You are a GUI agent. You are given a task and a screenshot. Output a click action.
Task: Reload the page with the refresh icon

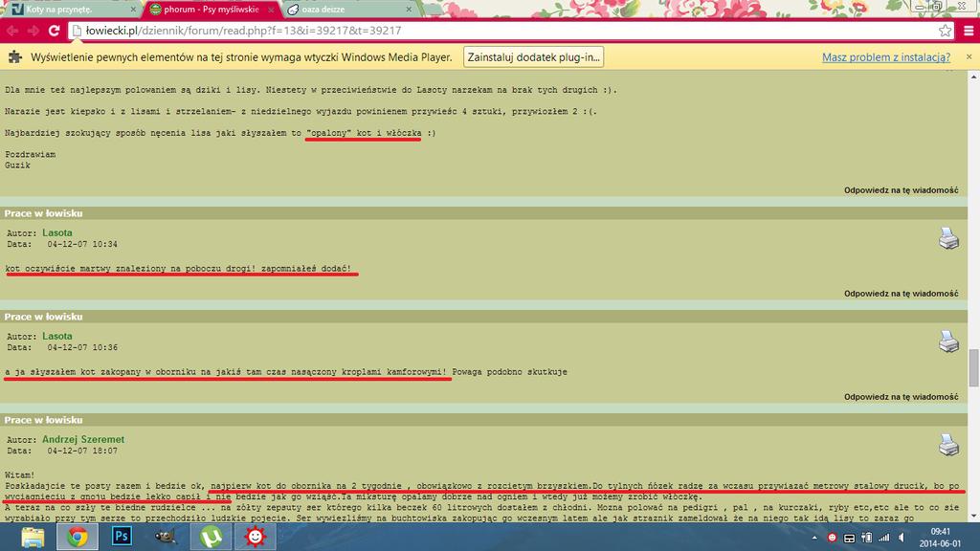click(x=55, y=31)
